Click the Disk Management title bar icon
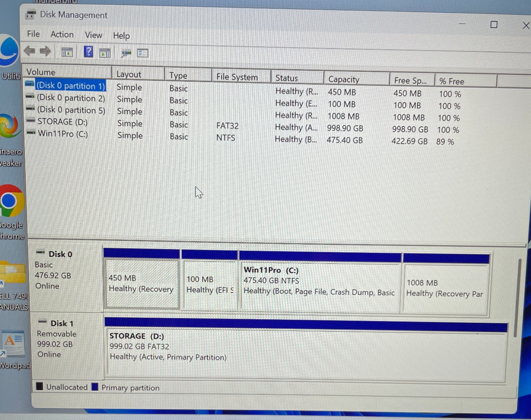Image resolution: width=531 pixels, height=420 pixels. tap(31, 15)
